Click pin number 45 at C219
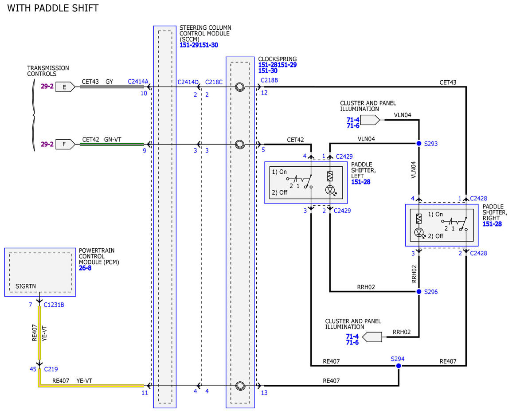Viewport: 532px width, 411px height. click(33, 369)
